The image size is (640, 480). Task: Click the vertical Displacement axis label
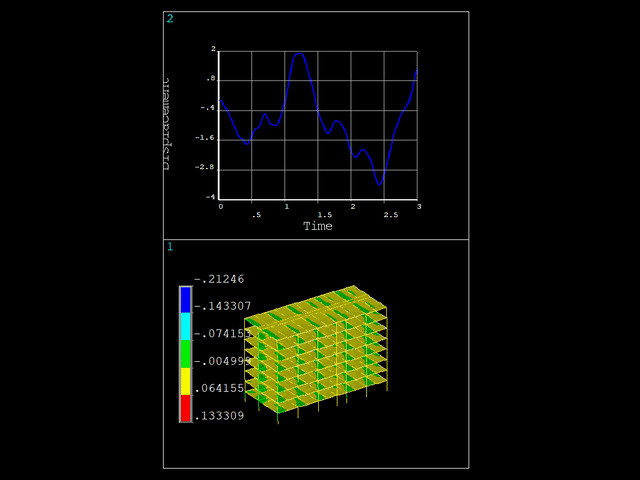point(166,123)
